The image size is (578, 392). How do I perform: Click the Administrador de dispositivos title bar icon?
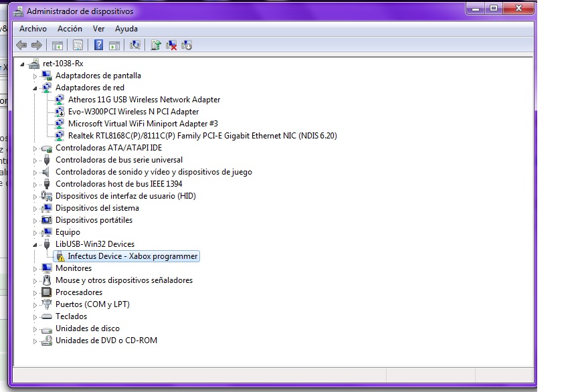click(17, 11)
